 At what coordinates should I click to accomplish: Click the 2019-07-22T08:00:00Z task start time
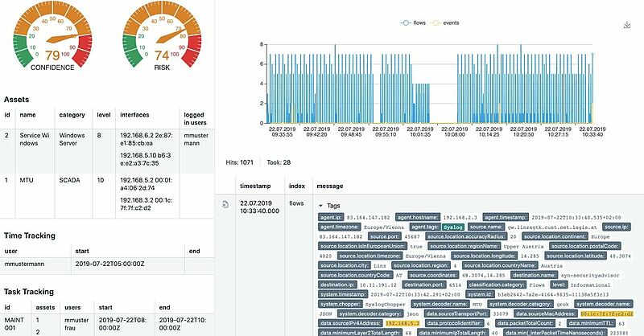coord(122,324)
